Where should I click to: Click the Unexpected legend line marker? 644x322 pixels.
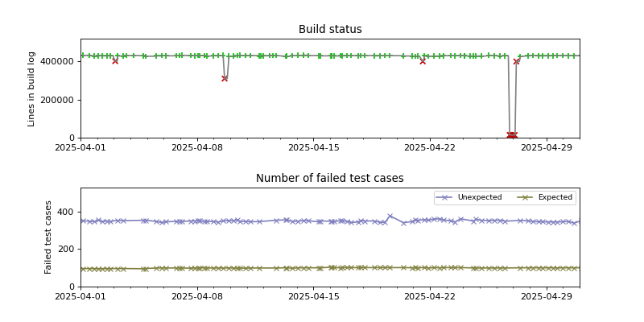click(445, 197)
